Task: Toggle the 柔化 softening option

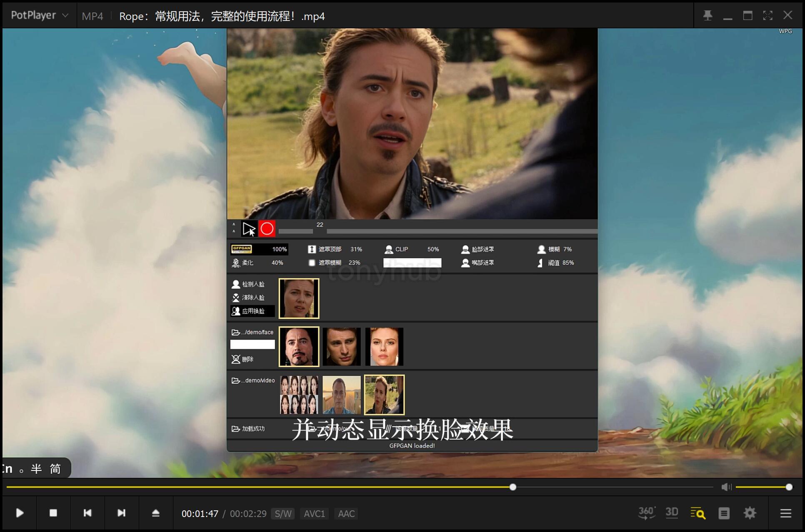Action: 242,263
